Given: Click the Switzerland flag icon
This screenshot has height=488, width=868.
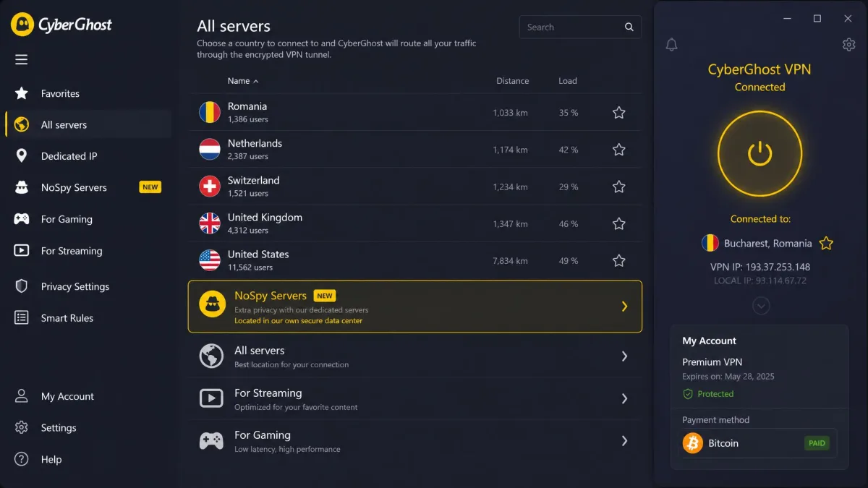Looking at the screenshot, I should tap(210, 186).
